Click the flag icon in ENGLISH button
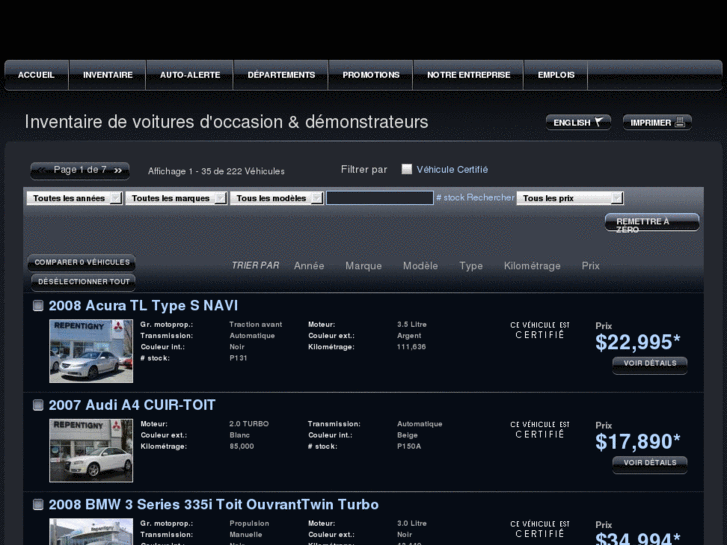The width and height of the screenshot is (727, 545). 599,122
